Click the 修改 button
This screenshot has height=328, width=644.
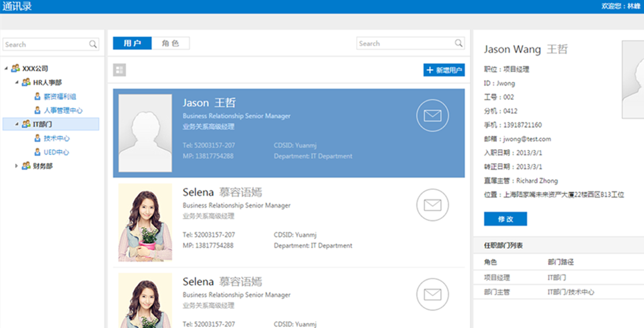pyautogui.click(x=505, y=219)
